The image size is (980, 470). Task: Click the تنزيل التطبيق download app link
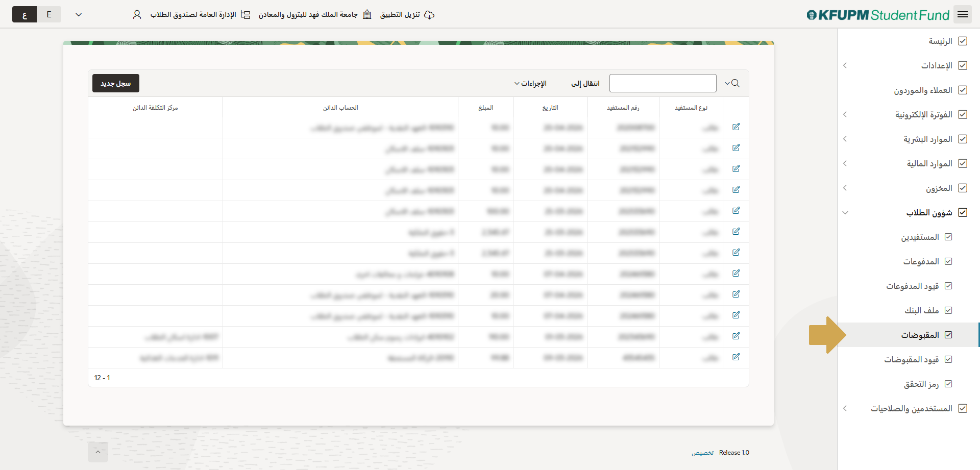pos(400,15)
